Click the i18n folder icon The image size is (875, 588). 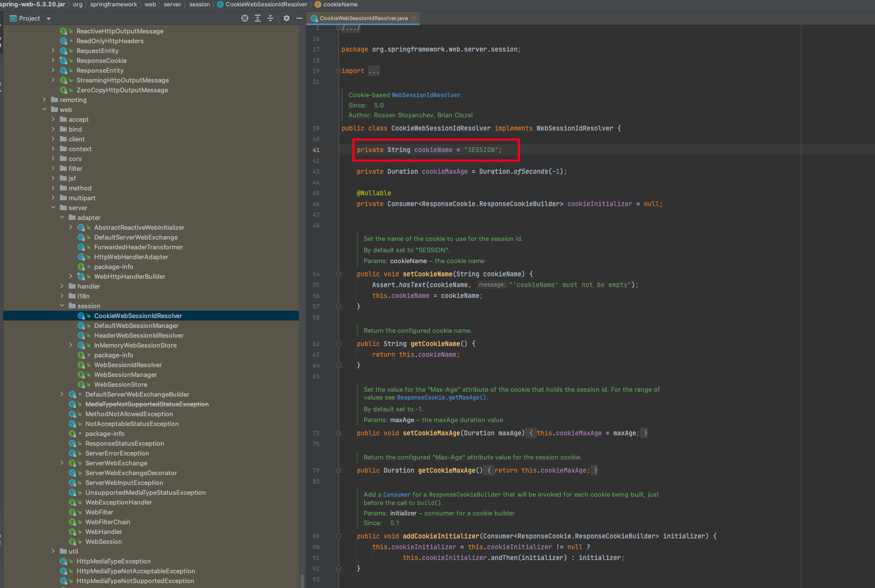tap(72, 296)
